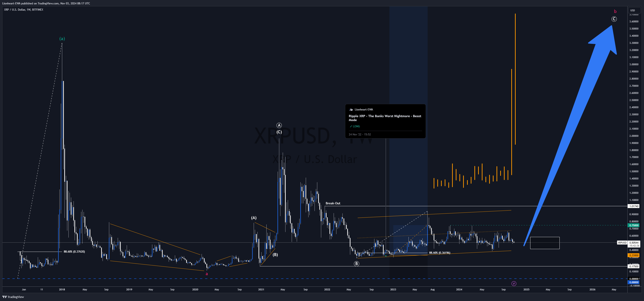Click the 2024 label on time axis
Image resolution: width=644 pixels, height=301 pixels.
point(459,289)
